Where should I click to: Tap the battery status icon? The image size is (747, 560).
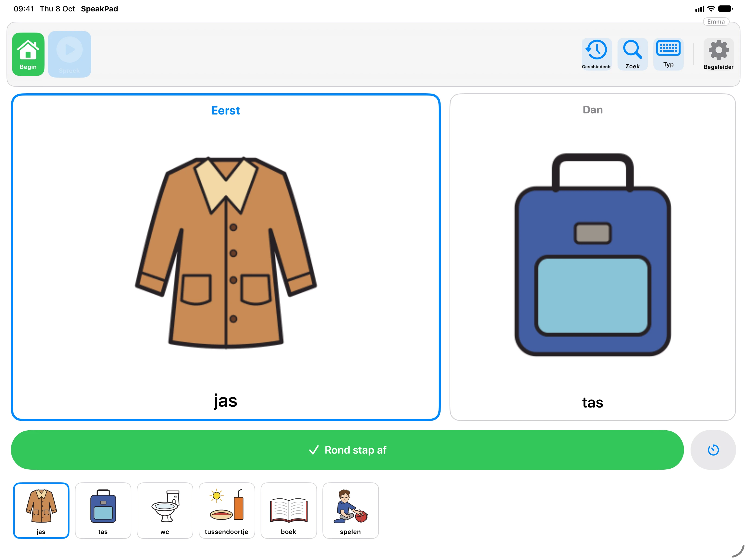pos(725,9)
